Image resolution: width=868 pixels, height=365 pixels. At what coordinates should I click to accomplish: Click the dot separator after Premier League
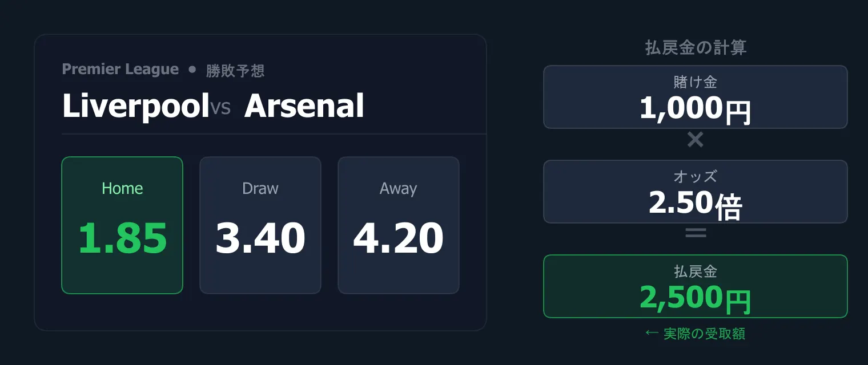point(192,70)
